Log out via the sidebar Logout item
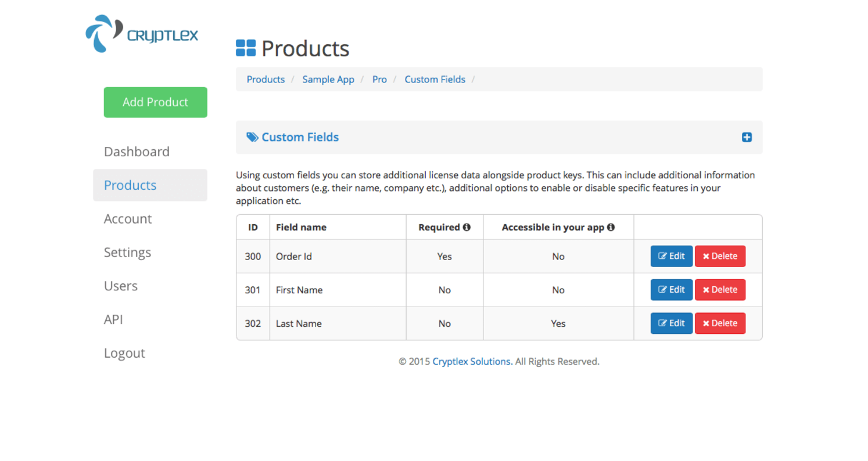 click(124, 353)
